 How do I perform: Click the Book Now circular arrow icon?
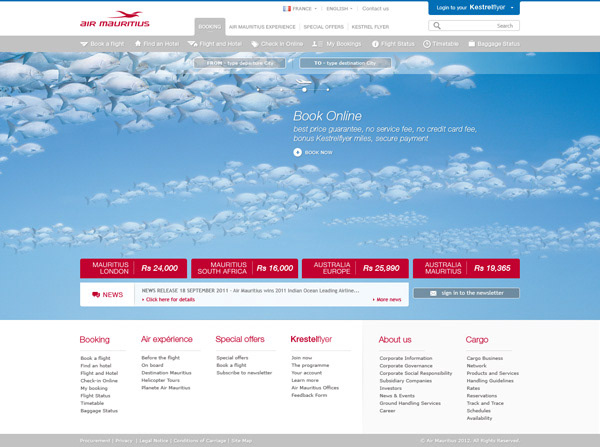point(297,152)
